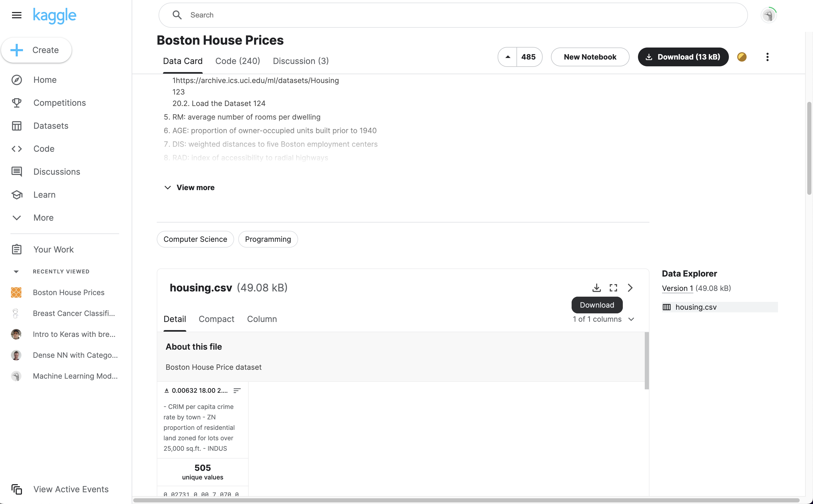The width and height of the screenshot is (813, 504).
Task: Click the Competitions trophy icon
Action: pos(17,103)
